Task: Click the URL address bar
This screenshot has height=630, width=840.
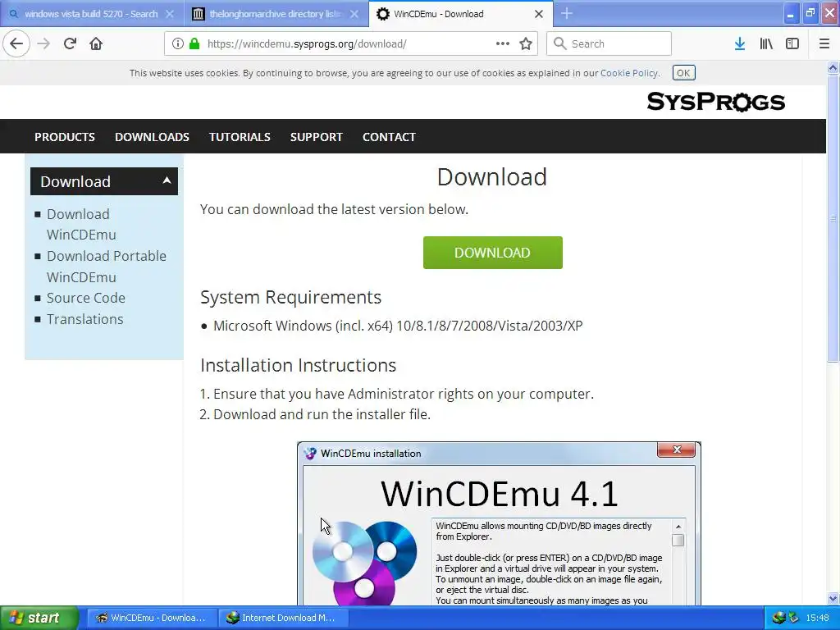Action: (351, 43)
